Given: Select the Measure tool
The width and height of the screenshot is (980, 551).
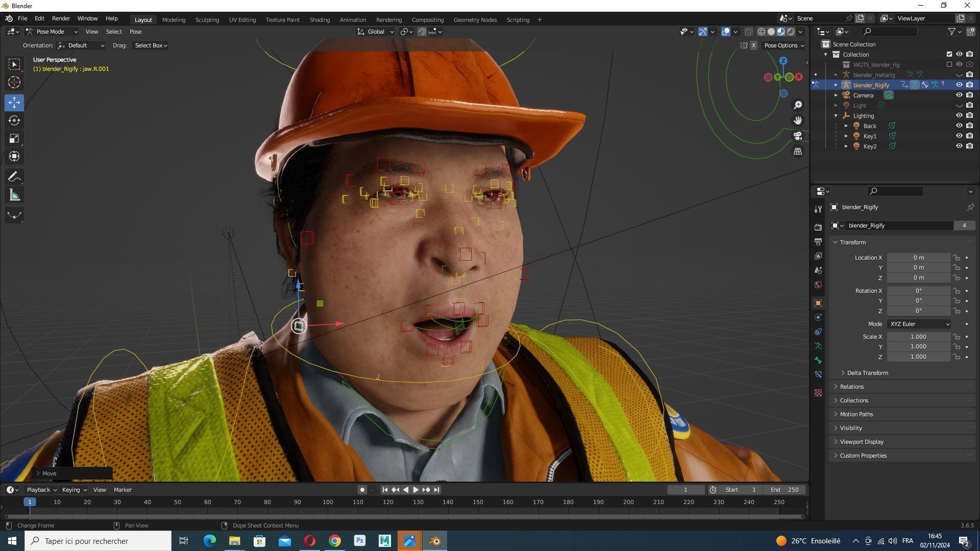Looking at the screenshot, I should click(14, 195).
